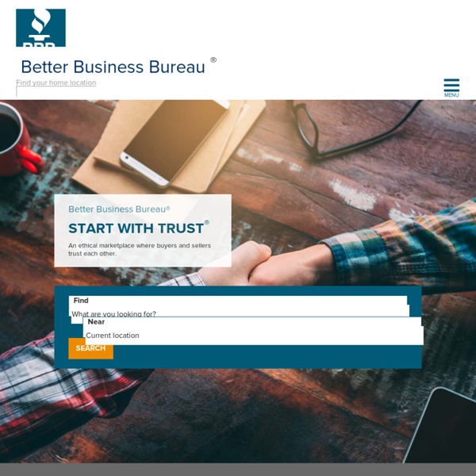Select the Near label in search panel
Screen dimensions: 476x476
point(96,322)
